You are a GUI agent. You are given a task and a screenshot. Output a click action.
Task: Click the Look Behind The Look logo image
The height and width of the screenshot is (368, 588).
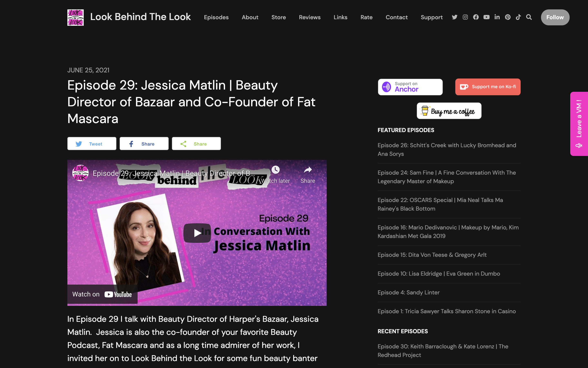(76, 18)
